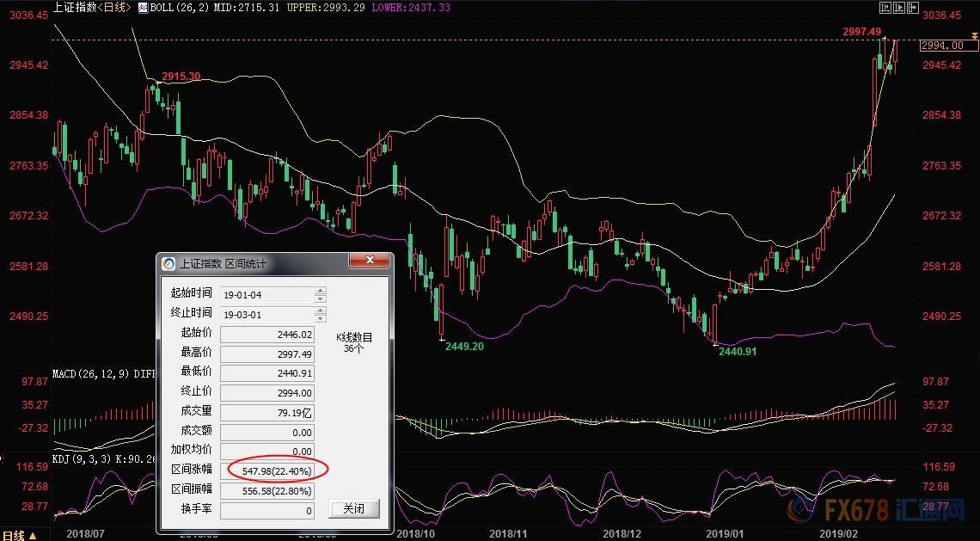This screenshot has height=541, width=980.
Task: Click the shrink-horizontal-axis icon at top right
Action: (885, 8)
